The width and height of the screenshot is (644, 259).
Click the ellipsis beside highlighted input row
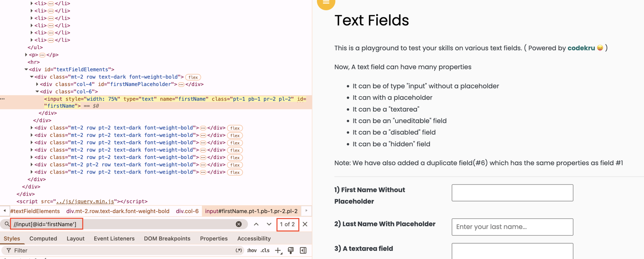point(2,99)
